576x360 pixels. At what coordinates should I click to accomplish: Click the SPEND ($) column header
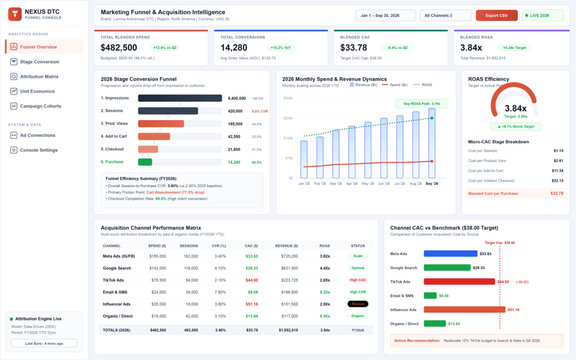(157, 246)
